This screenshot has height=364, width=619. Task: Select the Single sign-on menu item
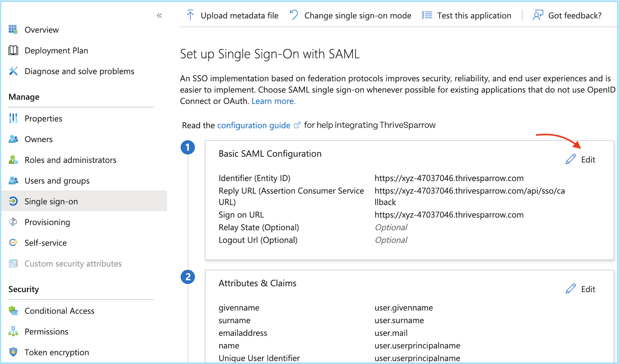pyautogui.click(x=51, y=202)
